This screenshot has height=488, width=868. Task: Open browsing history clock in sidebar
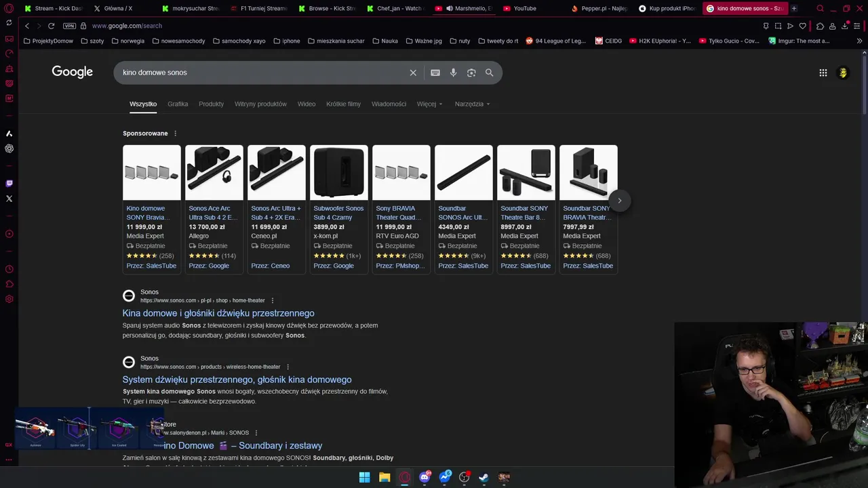coord(9,269)
